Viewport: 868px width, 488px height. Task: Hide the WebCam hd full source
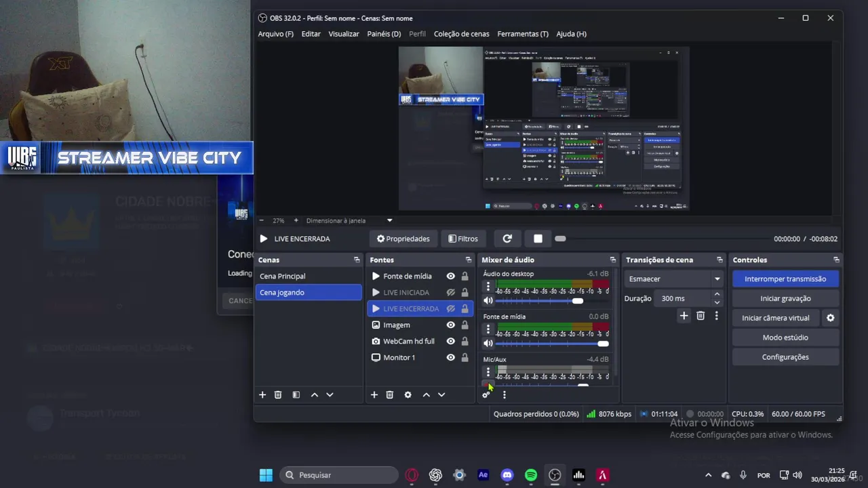pos(450,341)
